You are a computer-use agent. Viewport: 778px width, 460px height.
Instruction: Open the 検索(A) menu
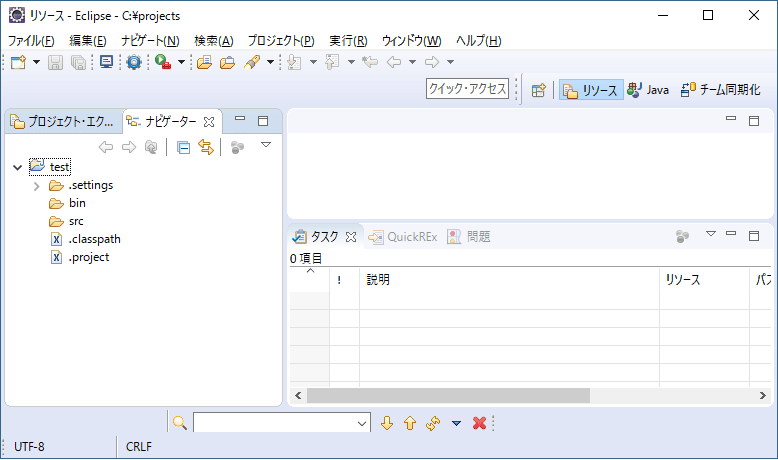tap(214, 41)
